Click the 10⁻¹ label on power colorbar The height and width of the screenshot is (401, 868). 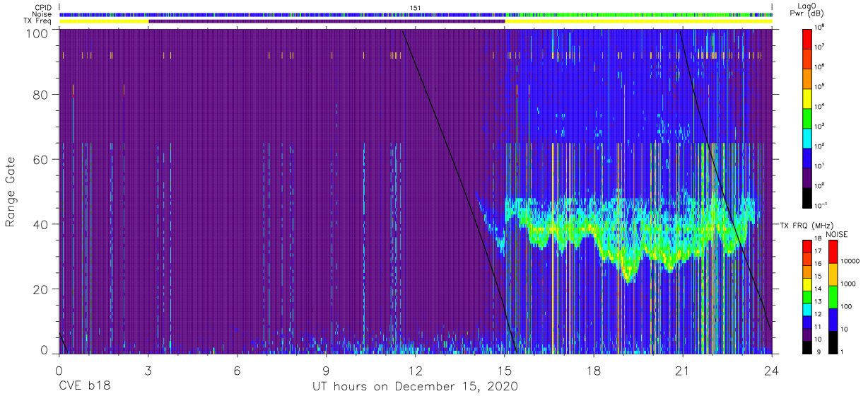[x=821, y=205]
